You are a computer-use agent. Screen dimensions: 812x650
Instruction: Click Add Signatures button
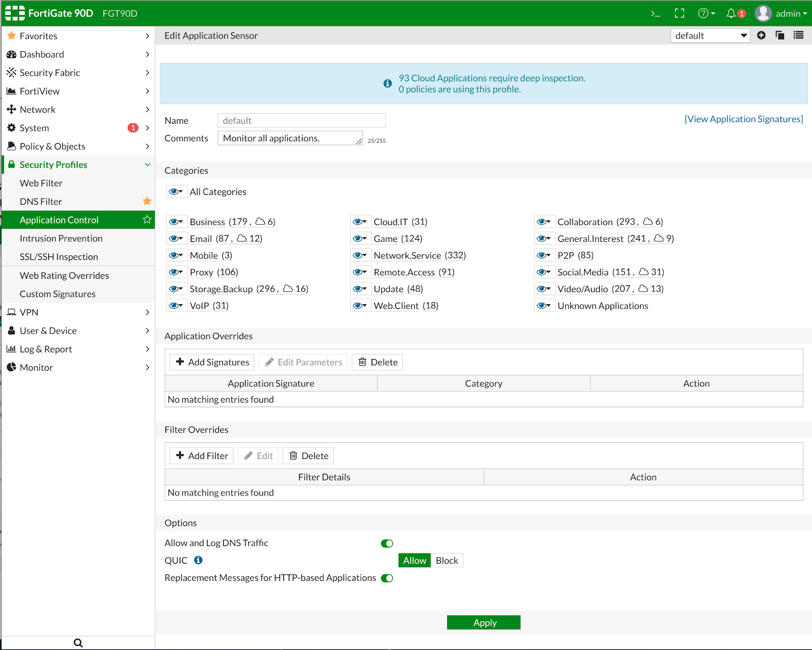(x=212, y=362)
